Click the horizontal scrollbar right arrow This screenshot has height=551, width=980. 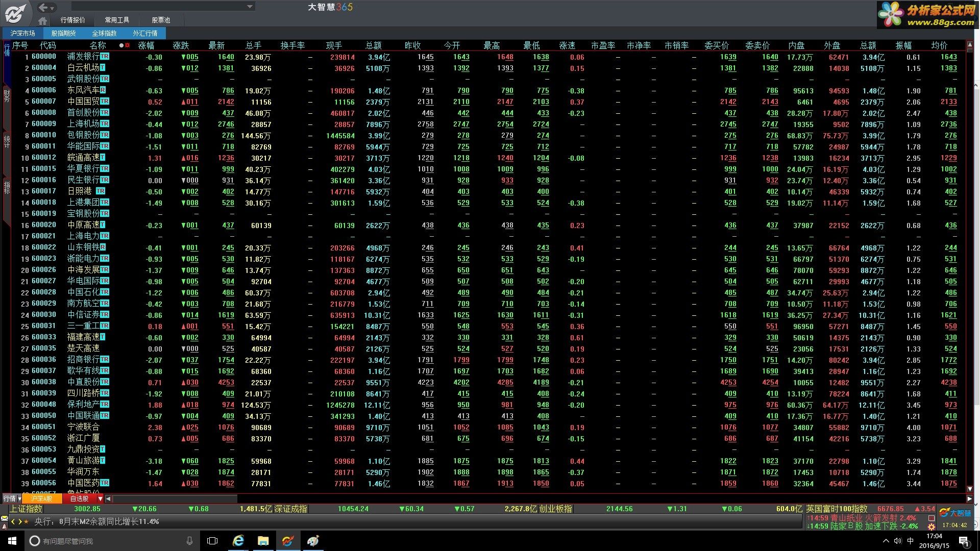(970, 498)
